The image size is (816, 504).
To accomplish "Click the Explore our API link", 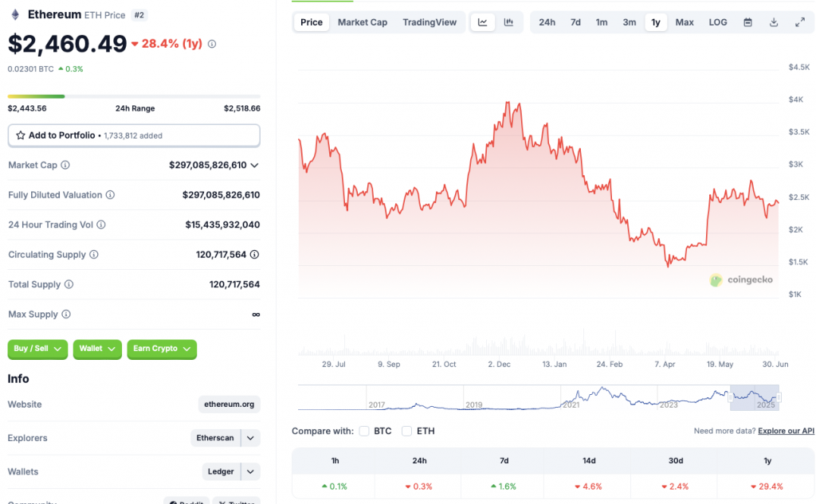I will pos(786,432).
